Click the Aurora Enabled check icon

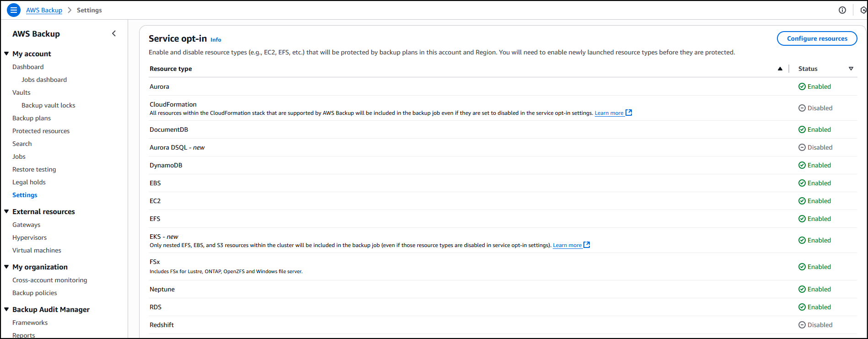pos(802,86)
